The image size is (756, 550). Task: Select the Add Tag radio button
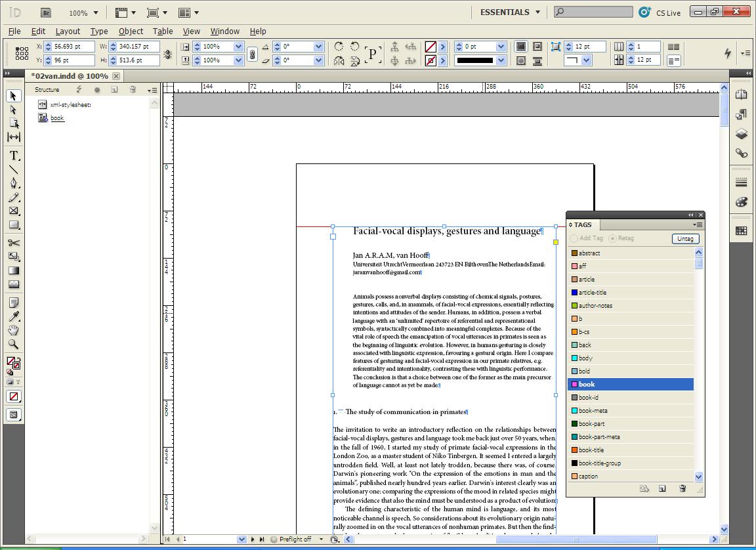(x=574, y=239)
